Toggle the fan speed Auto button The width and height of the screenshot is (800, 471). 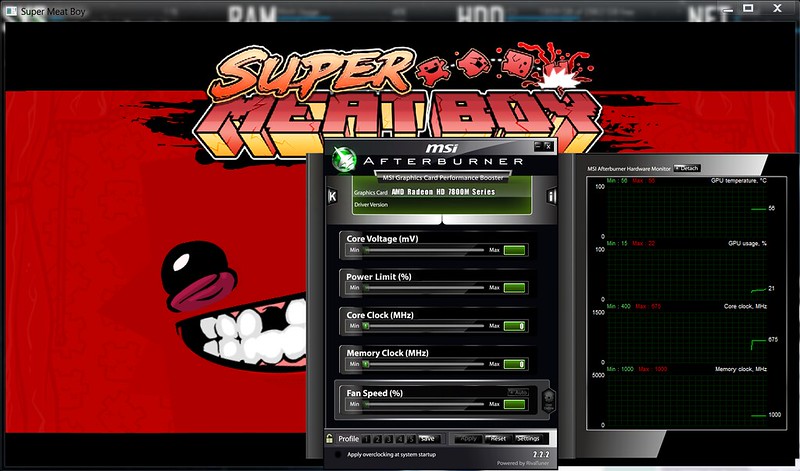[518, 392]
